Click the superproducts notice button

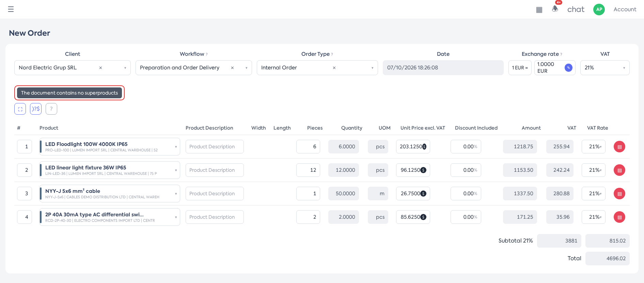coord(69,93)
